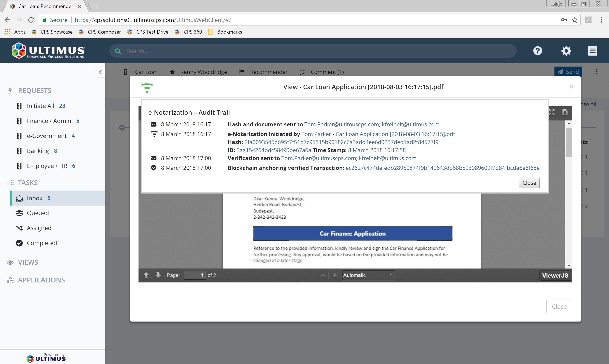609x364 pixels.
Task: Click the Car Loan breadcrumb item
Action: (141, 72)
